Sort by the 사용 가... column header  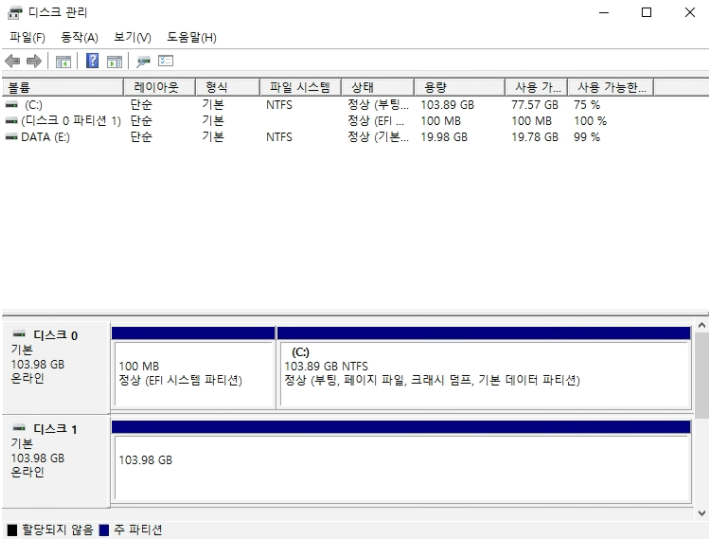[x=536, y=87]
